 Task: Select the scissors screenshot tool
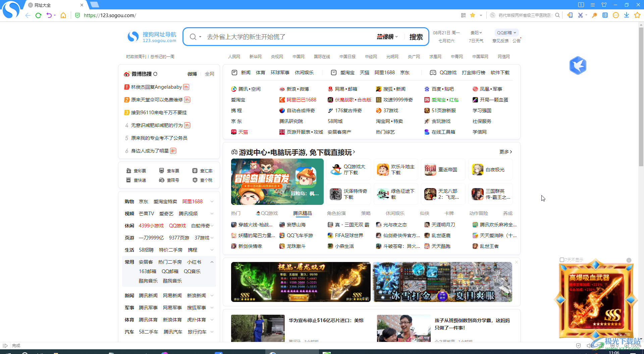click(580, 15)
